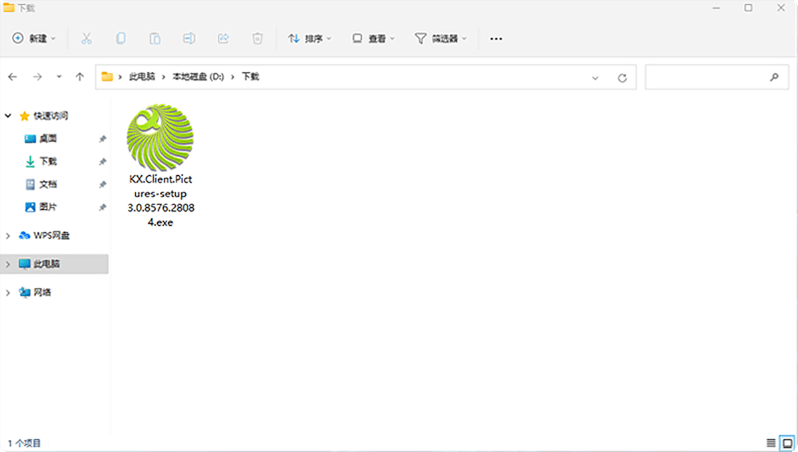Click the Copy icon in toolbar
Image resolution: width=798 pixels, height=452 pixels.
tap(121, 38)
